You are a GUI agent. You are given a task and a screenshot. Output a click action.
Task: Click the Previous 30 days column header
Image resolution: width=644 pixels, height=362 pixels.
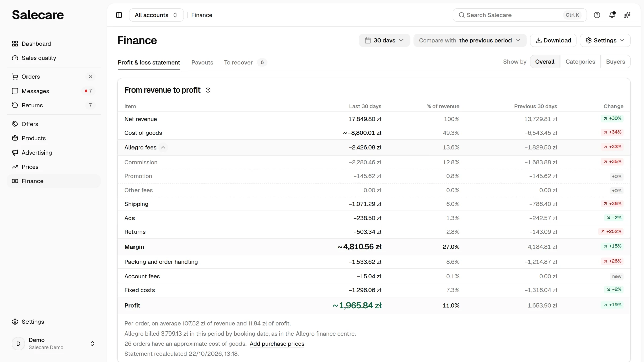click(x=535, y=106)
